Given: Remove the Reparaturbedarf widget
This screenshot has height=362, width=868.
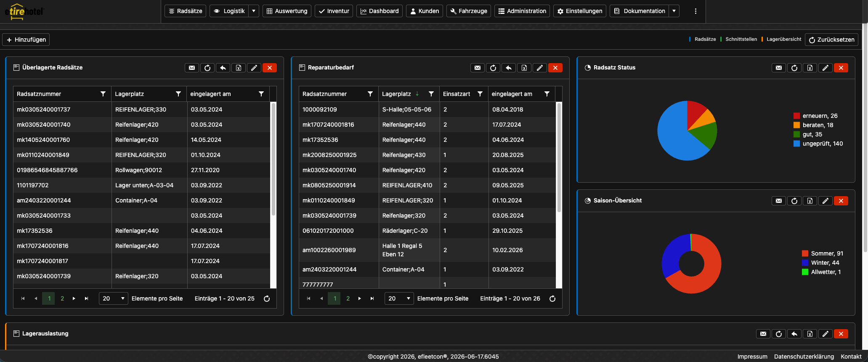Looking at the screenshot, I should point(555,68).
